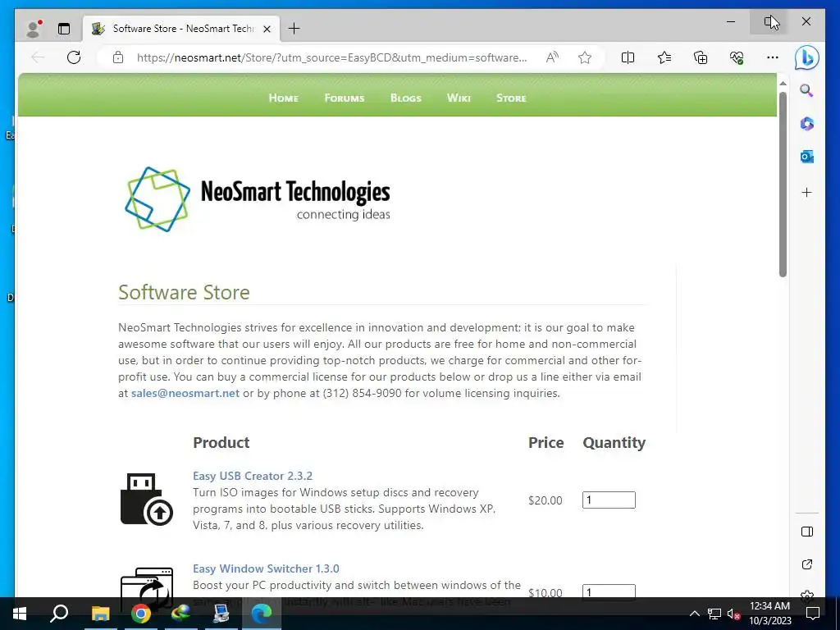Select the Software Store heading text

point(184,293)
